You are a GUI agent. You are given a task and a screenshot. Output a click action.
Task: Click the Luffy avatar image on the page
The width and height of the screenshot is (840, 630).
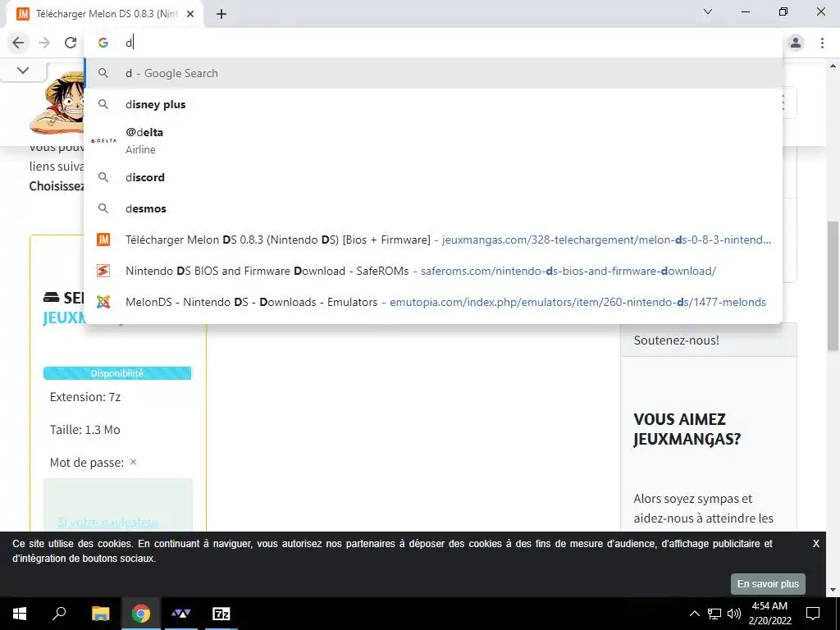pos(57,102)
